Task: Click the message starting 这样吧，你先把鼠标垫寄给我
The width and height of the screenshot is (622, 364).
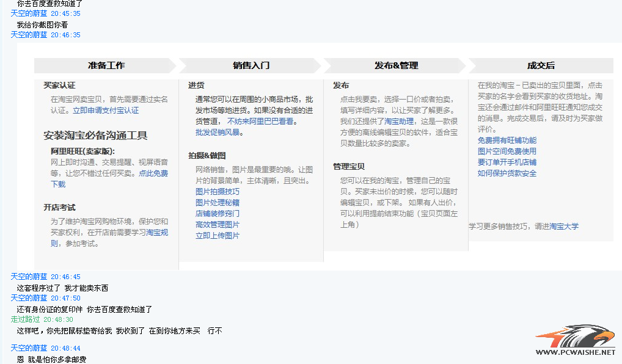Action: click(119, 330)
